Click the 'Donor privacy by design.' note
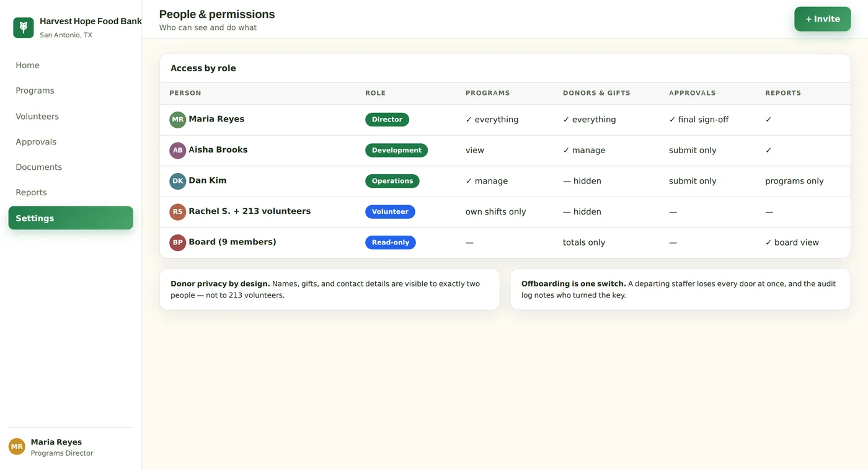Screen dimensions: 868x470 pyautogui.click(x=330, y=290)
